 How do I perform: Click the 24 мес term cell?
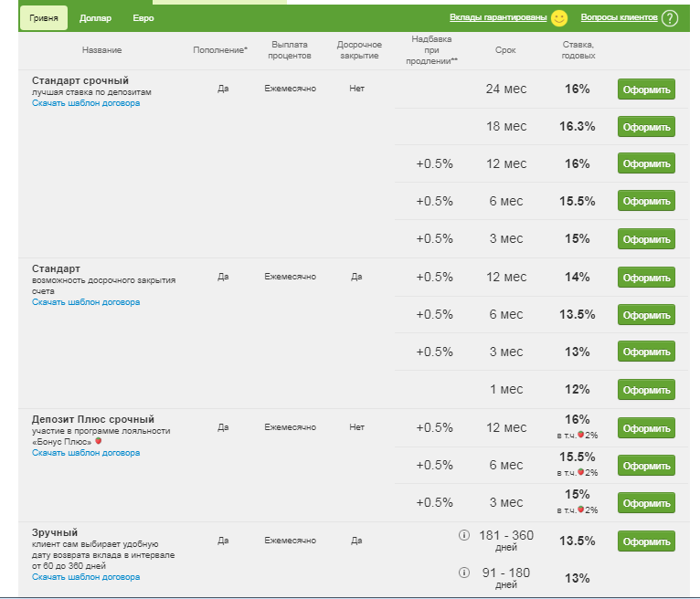[x=506, y=89]
